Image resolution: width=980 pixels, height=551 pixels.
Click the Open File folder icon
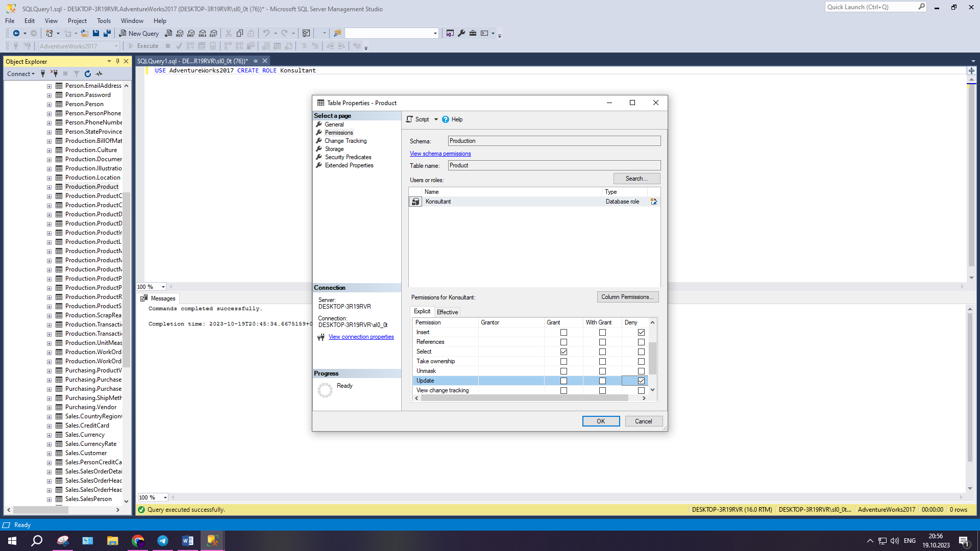pyautogui.click(x=85, y=33)
